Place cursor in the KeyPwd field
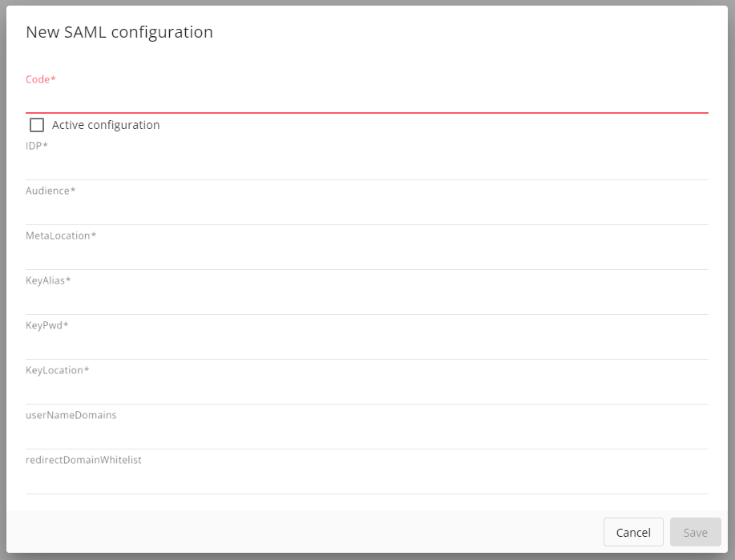The width and height of the screenshot is (735, 560). pyautogui.click(x=366, y=346)
